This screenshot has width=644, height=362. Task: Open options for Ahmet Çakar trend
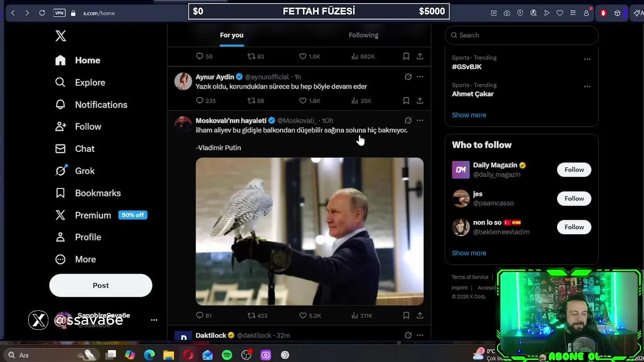pyautogui.click(x=587, y=86)
